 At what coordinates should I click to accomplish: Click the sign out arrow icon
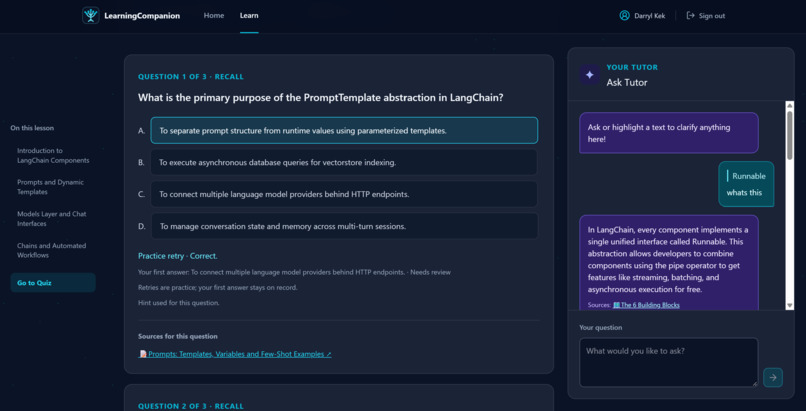coord(690,15)
